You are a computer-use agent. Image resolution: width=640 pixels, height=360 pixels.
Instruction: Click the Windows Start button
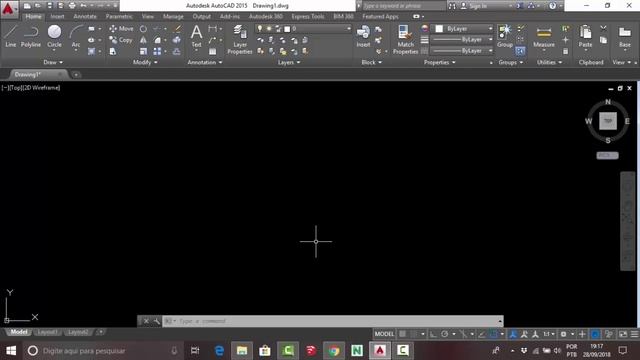click(x=11, y=351)
